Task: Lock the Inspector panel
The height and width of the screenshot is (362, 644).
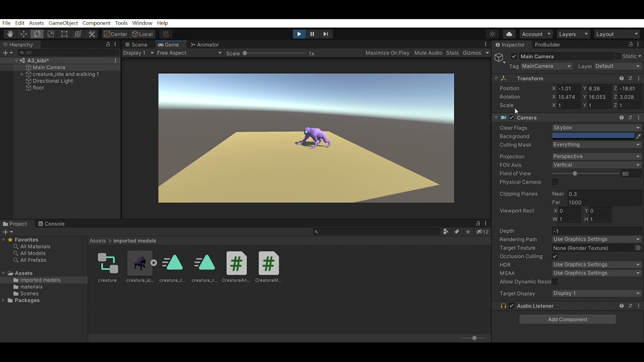Action: pyautogui.click(x=630, y=45)
